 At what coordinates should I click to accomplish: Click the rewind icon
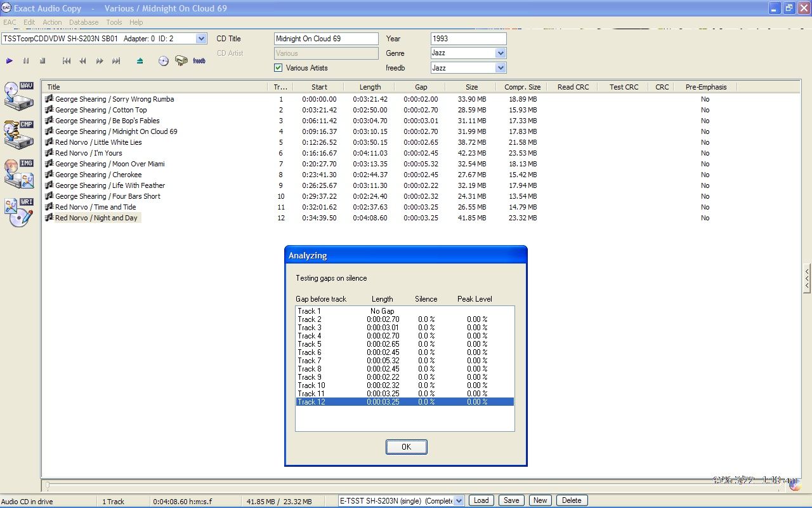tap(83, 61)
